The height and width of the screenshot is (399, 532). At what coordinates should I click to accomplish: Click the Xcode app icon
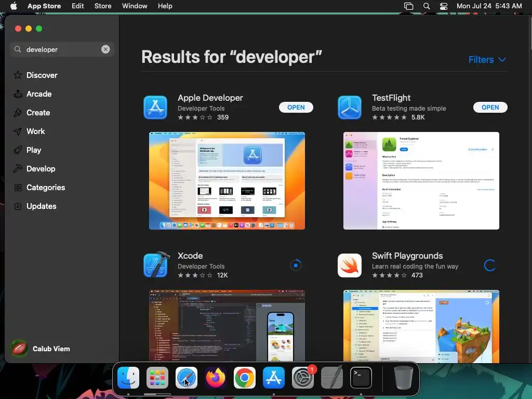156,265
